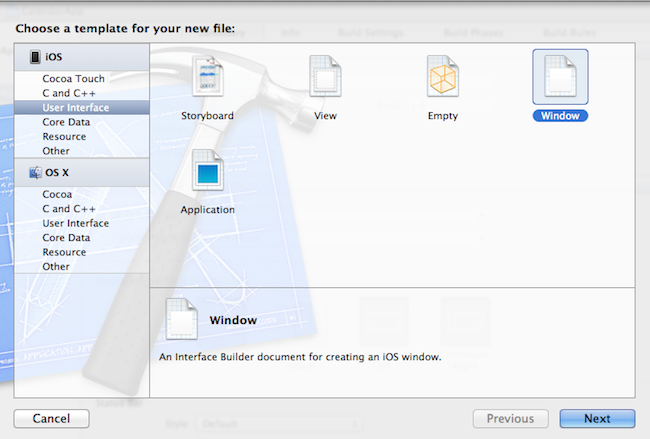Click the View label text
Viewport: 650px width, 439px height.
click(x=325, y=116)
